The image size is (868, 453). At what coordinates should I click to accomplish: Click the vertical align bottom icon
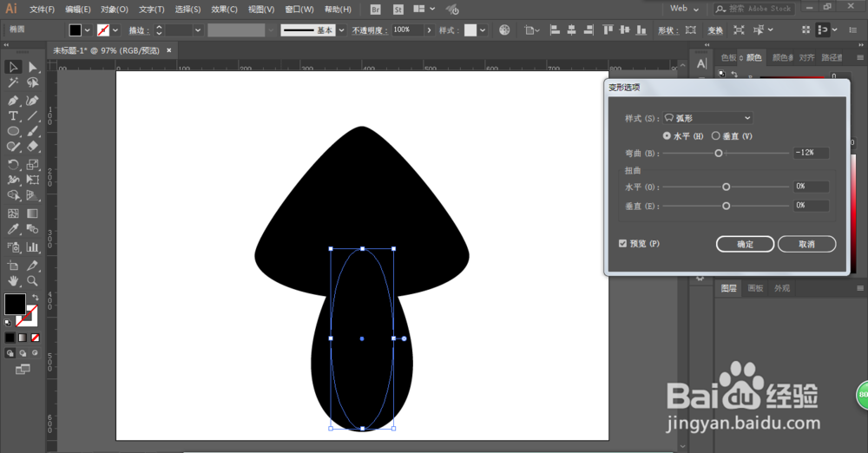641,30
